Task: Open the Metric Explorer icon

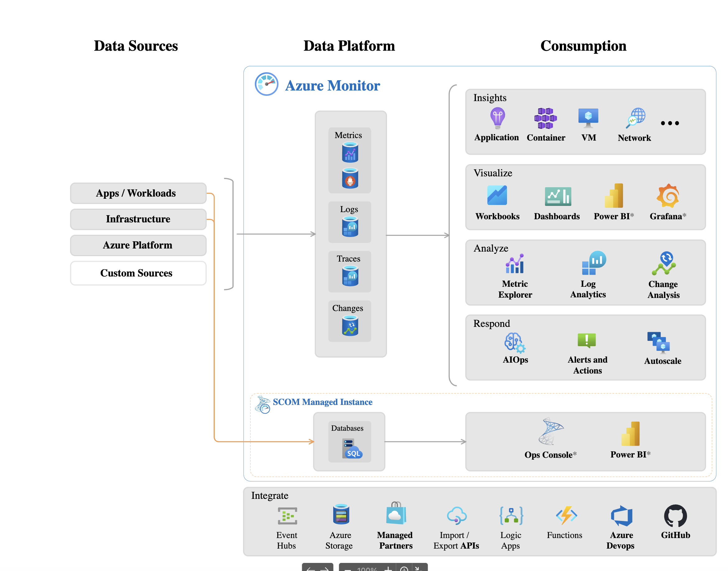Action: (x=514, y=263)
